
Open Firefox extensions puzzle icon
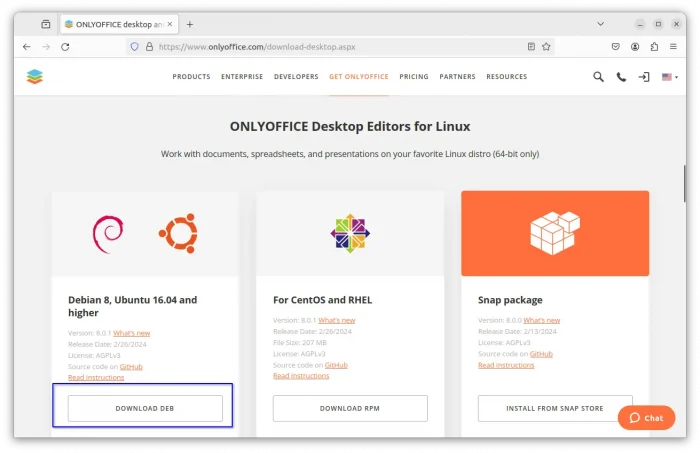pos(654,46)
